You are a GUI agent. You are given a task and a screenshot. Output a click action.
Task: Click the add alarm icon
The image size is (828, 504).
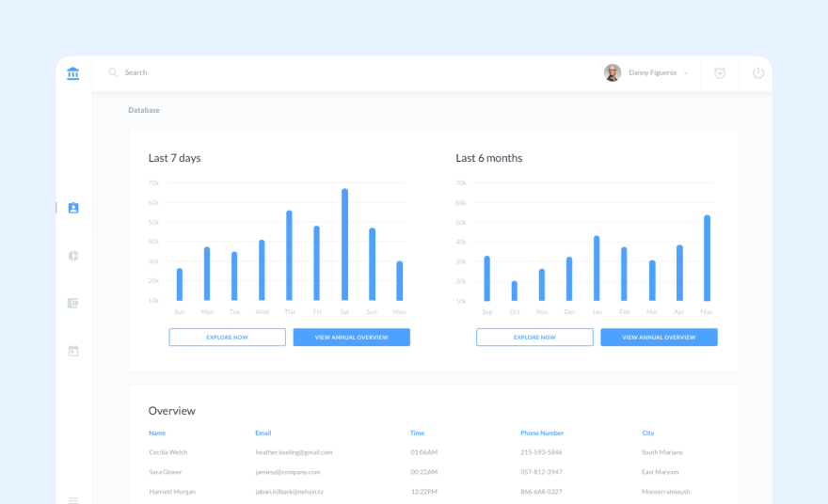(719, 72)
